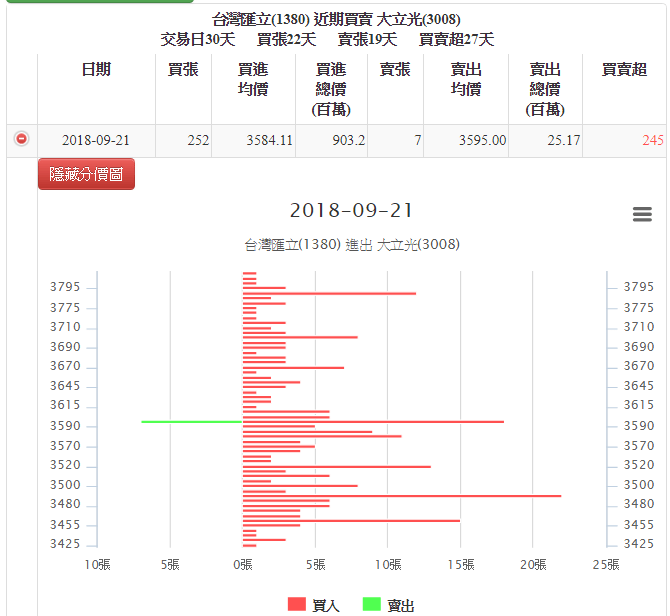Toggle the 買入 series legend label
670x616 pixels.
(x=326, y=605)
